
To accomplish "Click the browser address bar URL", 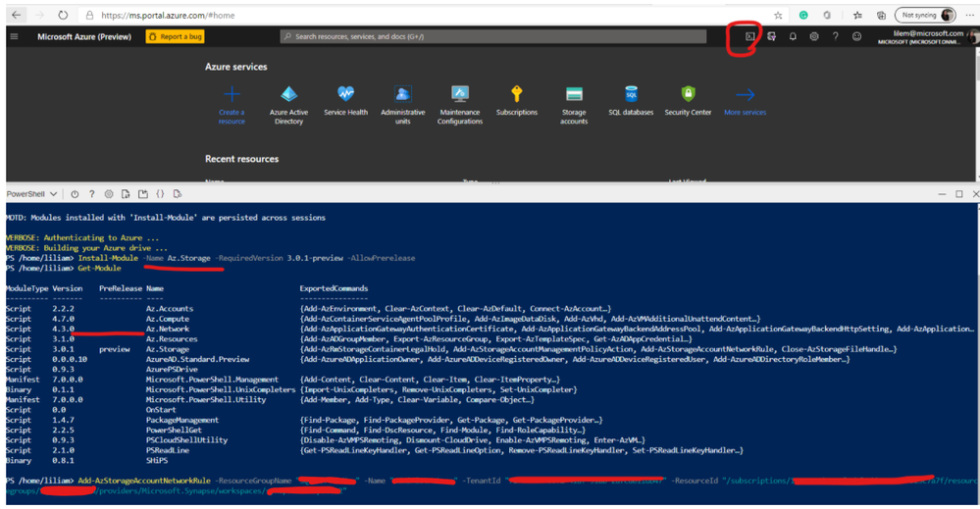I will click(x=168, y=15).
